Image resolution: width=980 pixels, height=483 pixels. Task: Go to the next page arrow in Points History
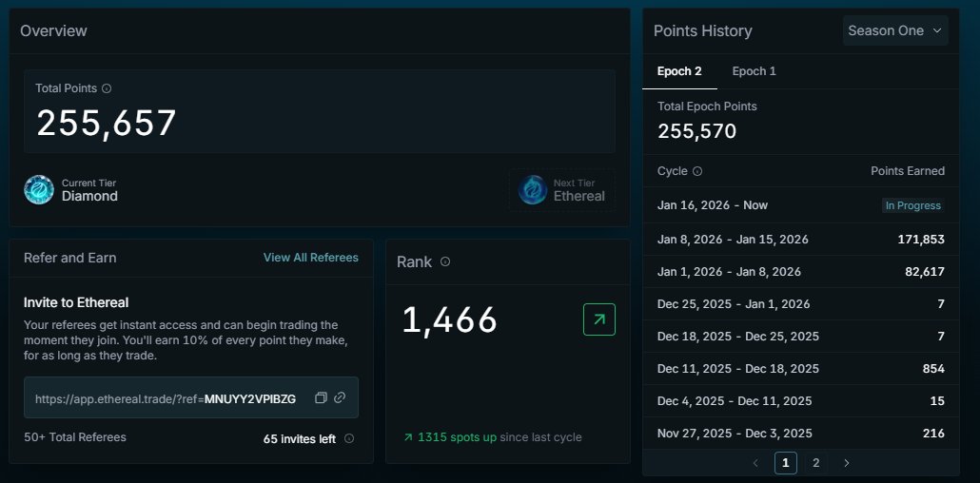point(847,463)
